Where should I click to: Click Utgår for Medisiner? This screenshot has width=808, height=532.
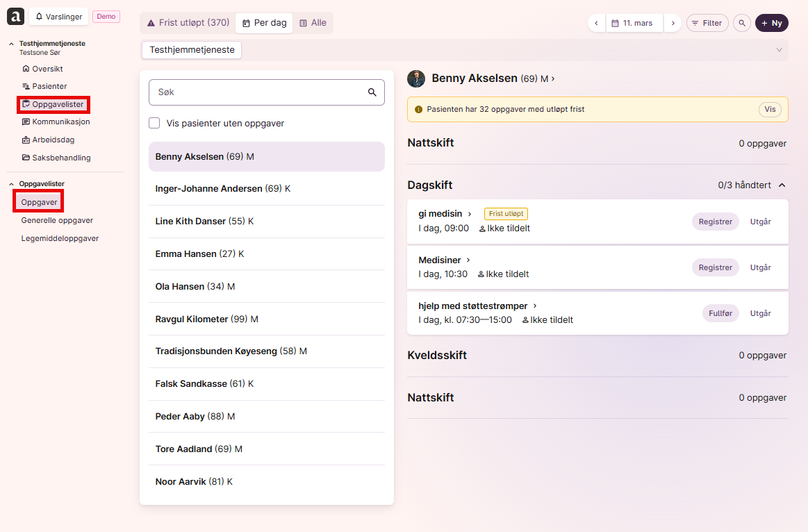click(761, 267)
